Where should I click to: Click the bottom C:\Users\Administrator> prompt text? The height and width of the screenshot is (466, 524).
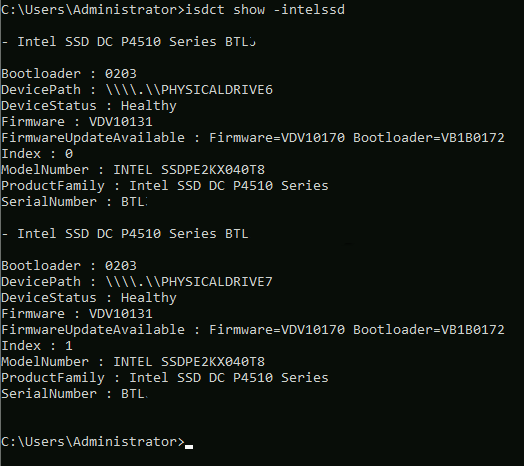coord(93,442)
